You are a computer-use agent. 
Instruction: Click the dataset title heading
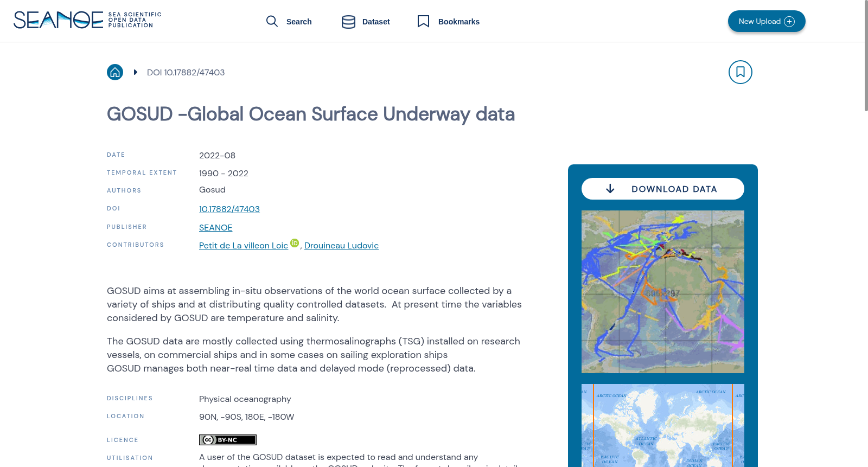point(311,114)
